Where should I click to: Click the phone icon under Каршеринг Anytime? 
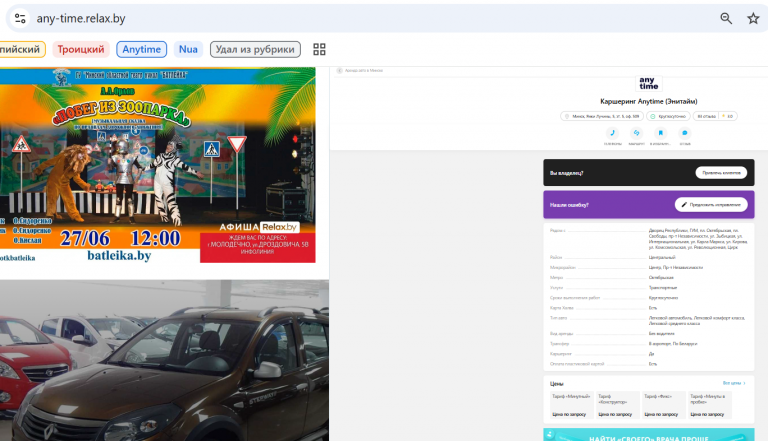[x=612, y=133]
